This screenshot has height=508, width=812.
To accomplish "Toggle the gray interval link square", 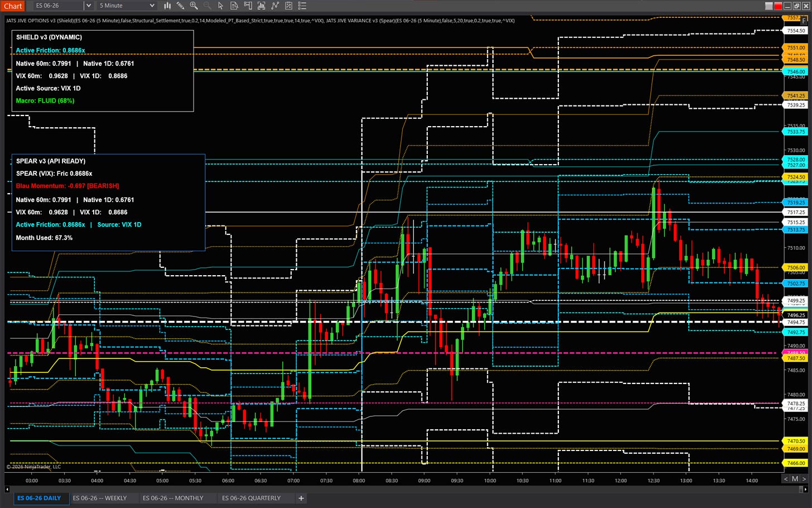I will point(769,6).
